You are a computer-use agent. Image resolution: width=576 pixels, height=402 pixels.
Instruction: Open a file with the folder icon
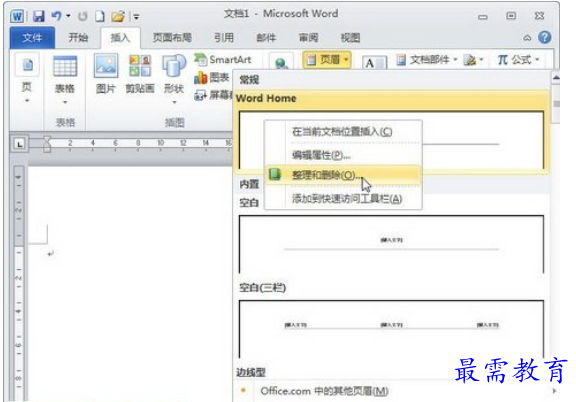click(x=118, y=16)
